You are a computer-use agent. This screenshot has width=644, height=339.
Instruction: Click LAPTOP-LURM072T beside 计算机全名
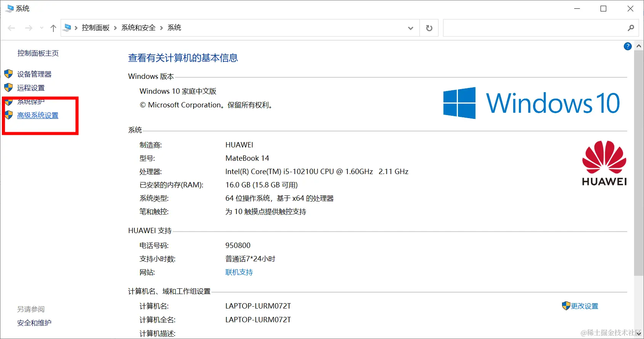(258, 320)
